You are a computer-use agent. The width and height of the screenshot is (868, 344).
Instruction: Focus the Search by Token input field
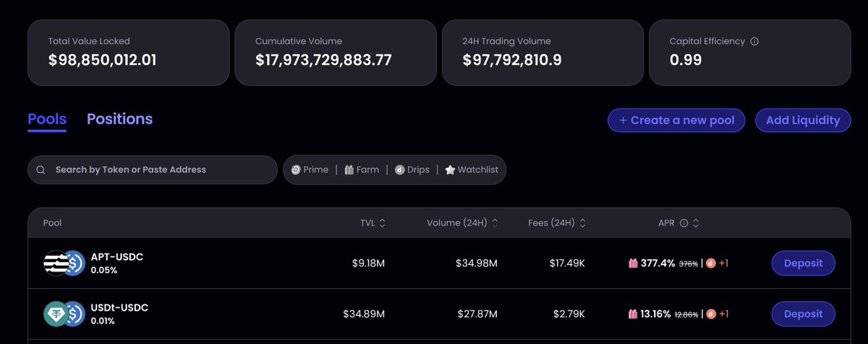159,169
